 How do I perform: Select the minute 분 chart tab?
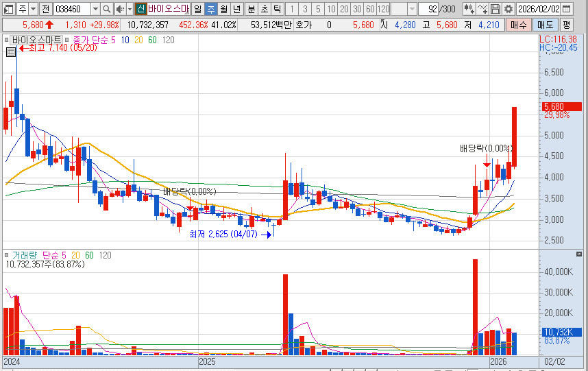tap(252, 9)
